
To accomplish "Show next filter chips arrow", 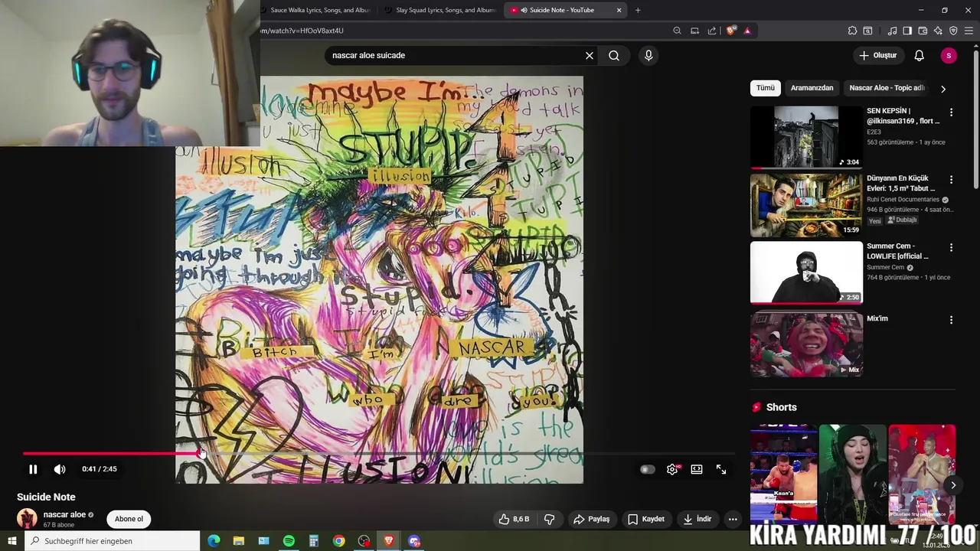I will pyautogui.click(x=943, y=89).
